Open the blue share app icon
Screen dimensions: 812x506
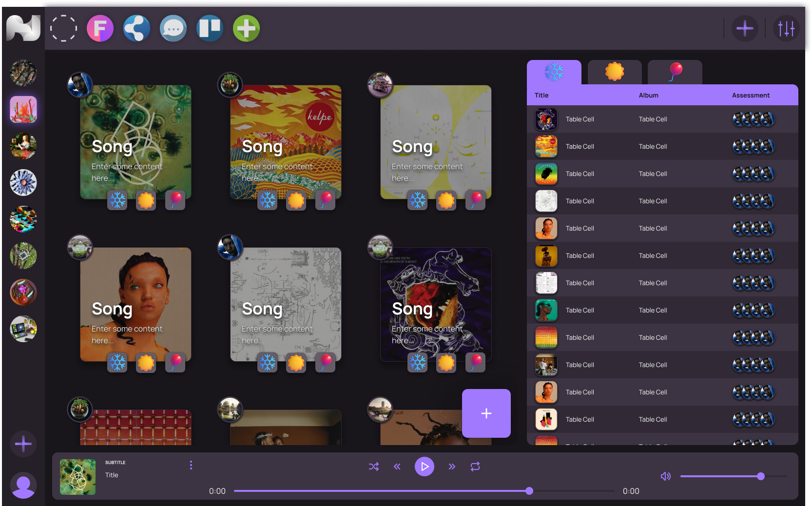(136, 28)
